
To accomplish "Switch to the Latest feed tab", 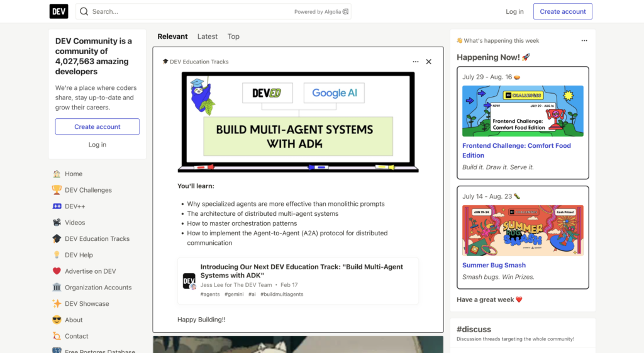I will point(208,36).
